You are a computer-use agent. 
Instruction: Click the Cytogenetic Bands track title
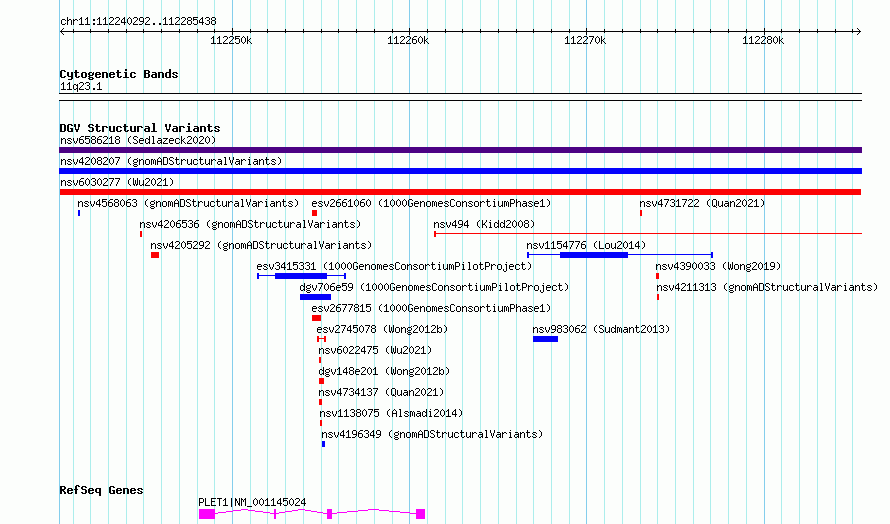point(119,74)
